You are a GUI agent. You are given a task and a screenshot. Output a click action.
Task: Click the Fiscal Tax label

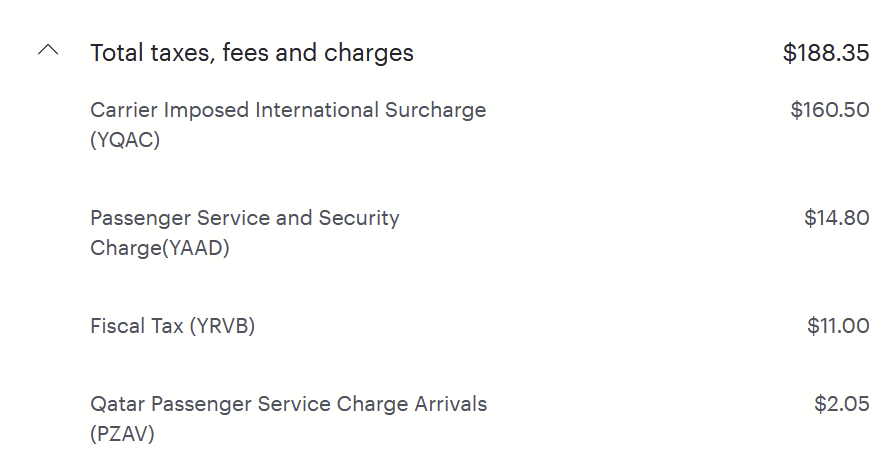(x=136, y=326)
